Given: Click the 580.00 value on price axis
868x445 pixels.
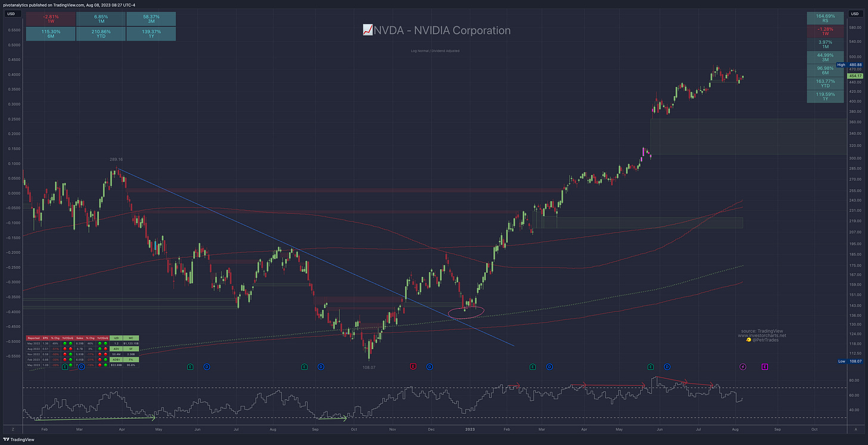Looking at the screenshot, I should pyautogui.click(x=854, y=27).
